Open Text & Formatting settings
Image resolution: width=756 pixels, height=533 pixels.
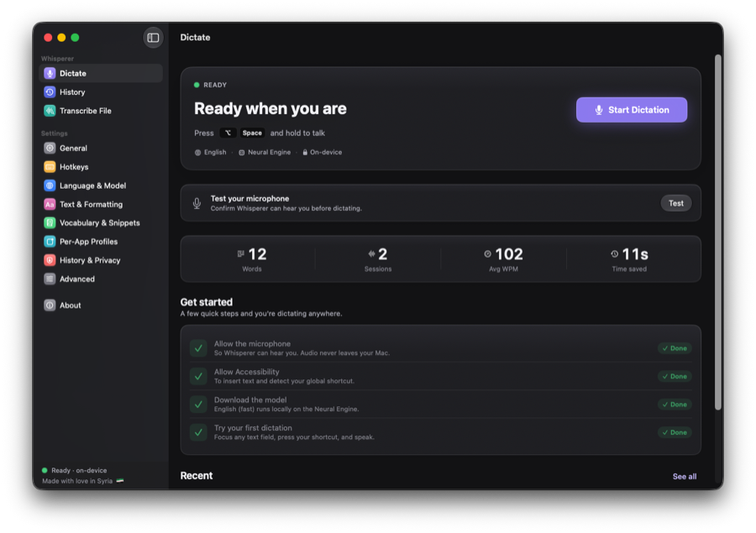tap(101, 204)
